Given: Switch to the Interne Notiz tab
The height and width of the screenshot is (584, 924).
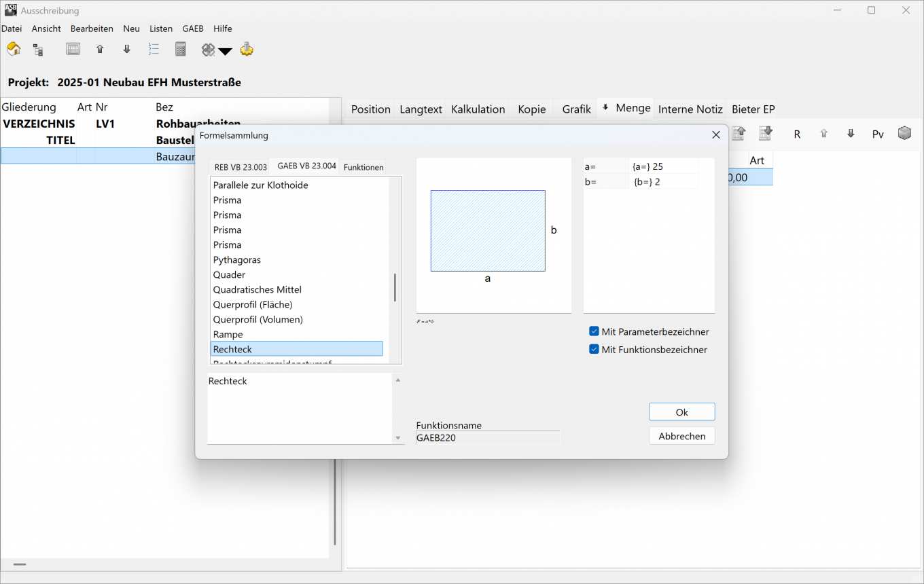Looking at the screenshot, I should [690, 109].
